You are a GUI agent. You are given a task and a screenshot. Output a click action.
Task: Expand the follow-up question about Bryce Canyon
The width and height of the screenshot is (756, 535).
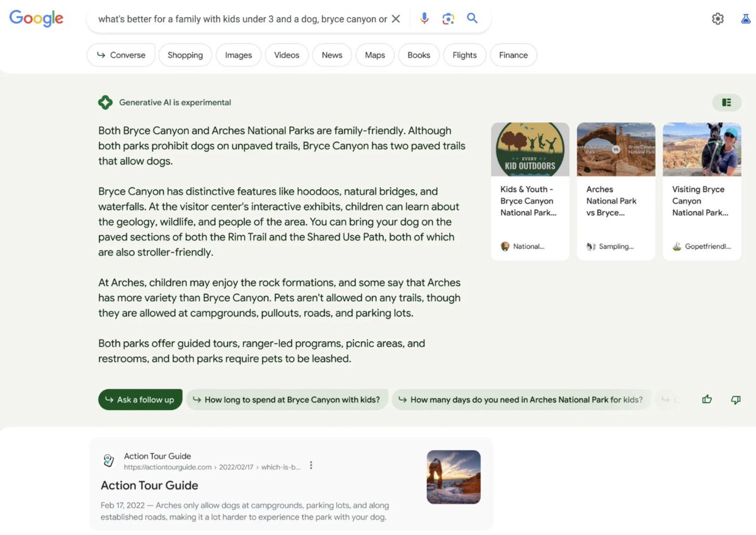point(287,399)
